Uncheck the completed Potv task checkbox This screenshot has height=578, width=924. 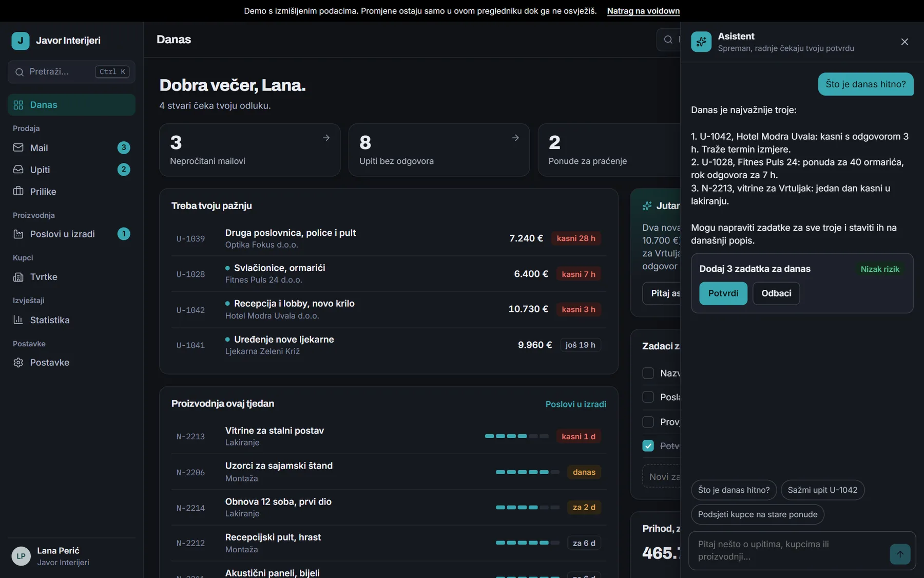648,446
